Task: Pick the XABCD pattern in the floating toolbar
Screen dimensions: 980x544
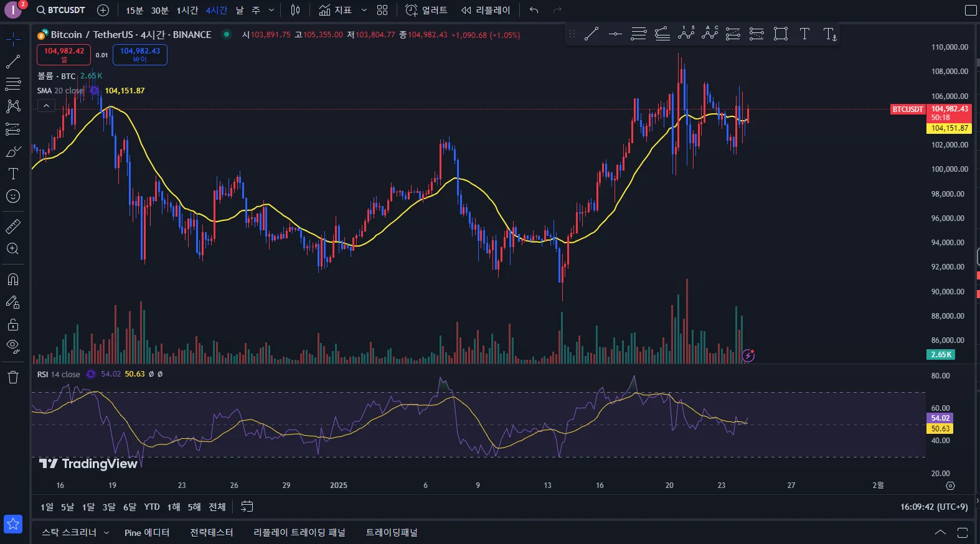Action: point(686,34)
